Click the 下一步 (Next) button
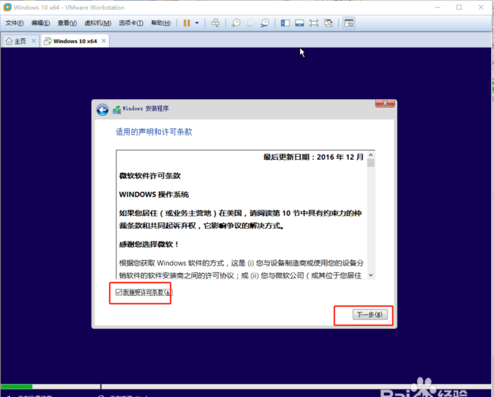 (x=370, y=314)
